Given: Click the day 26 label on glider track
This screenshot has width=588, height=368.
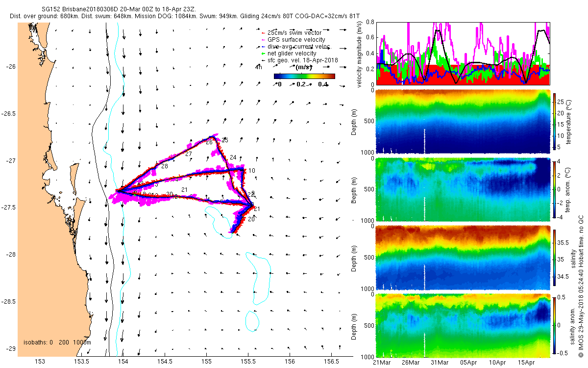Looking at the screenshot, I should tap(209, 142).
